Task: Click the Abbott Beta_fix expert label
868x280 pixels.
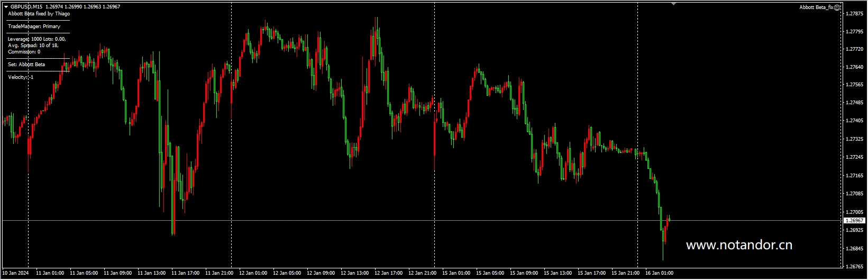Action: (x=816, y=7)
